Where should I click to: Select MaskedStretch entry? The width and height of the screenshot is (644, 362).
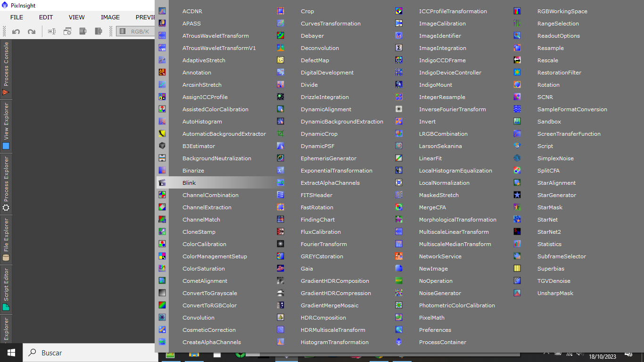[x=438, y=195]
